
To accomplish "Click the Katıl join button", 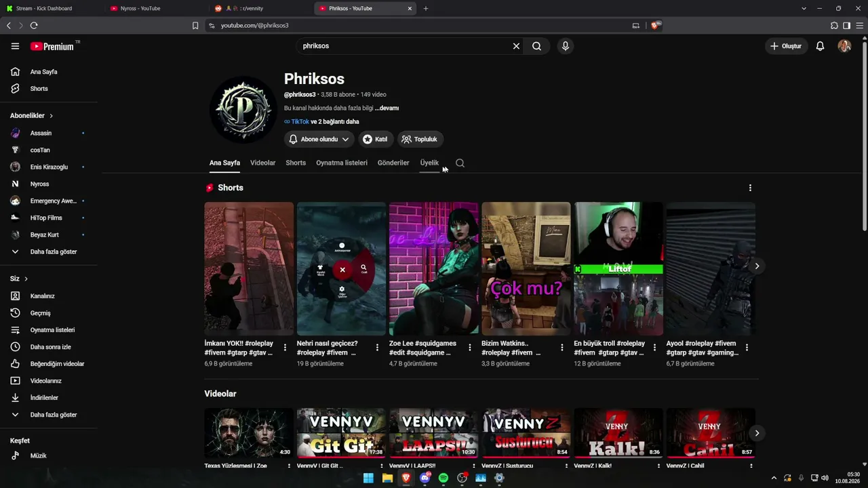I will [x=375, y=139].
